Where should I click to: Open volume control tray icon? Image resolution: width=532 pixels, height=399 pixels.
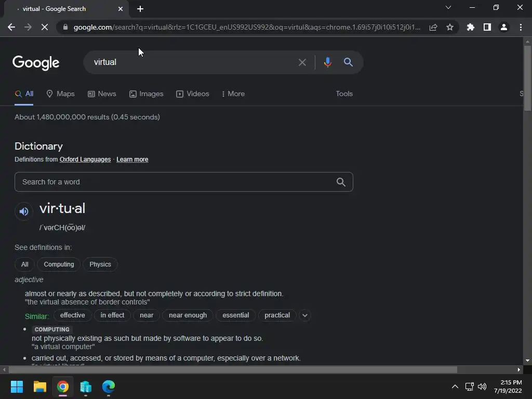(482, 387)
